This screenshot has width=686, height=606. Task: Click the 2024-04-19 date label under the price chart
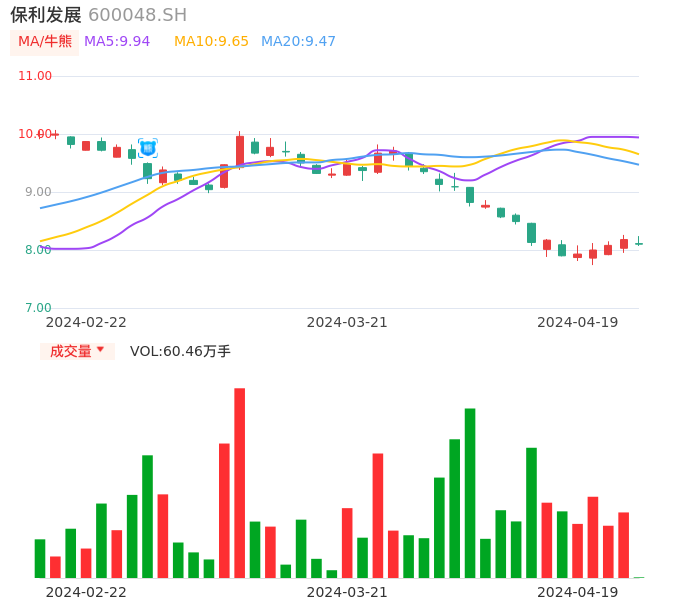578,322
